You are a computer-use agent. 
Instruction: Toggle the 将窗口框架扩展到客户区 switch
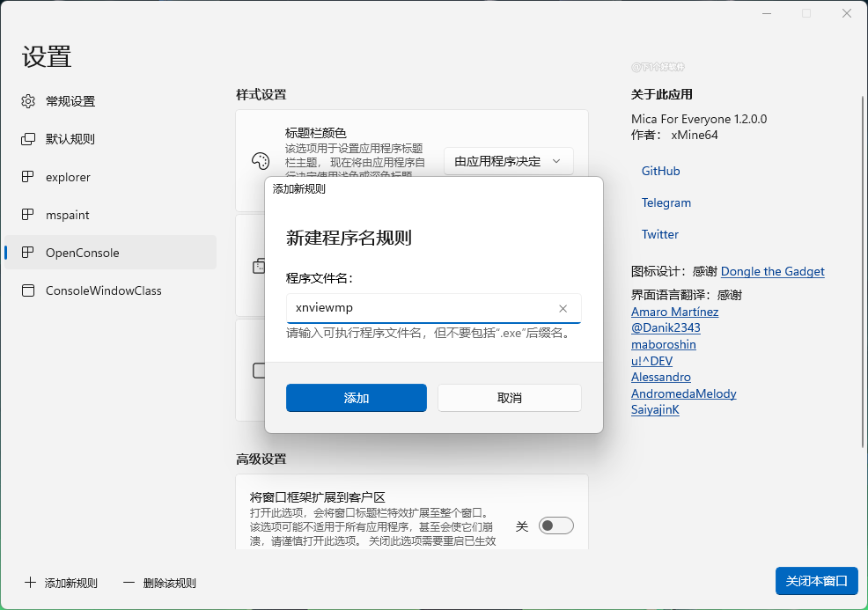(x=556, y=525)
